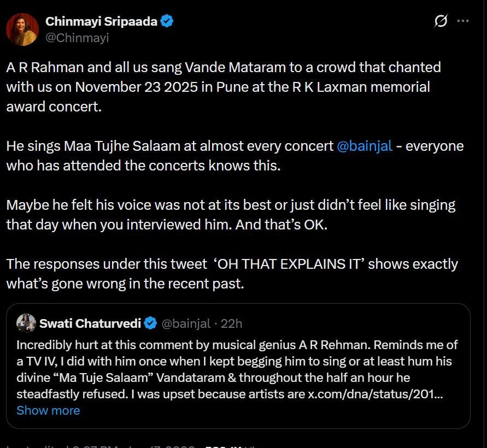Image resolution: width=487 pixels, height=448 pixels.
Task: Open Swati Chaturvedi's avatar in quoted tweet
Action: [26, 323]
